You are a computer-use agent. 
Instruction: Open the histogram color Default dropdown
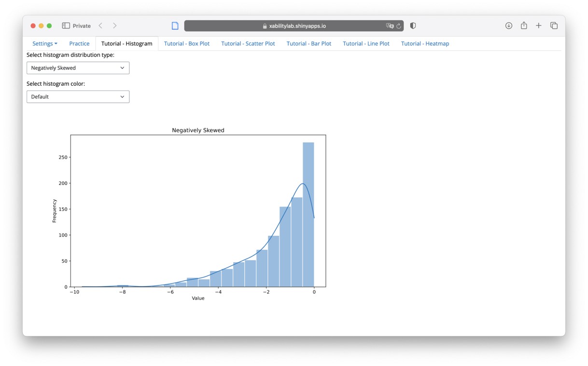[78, 97]
